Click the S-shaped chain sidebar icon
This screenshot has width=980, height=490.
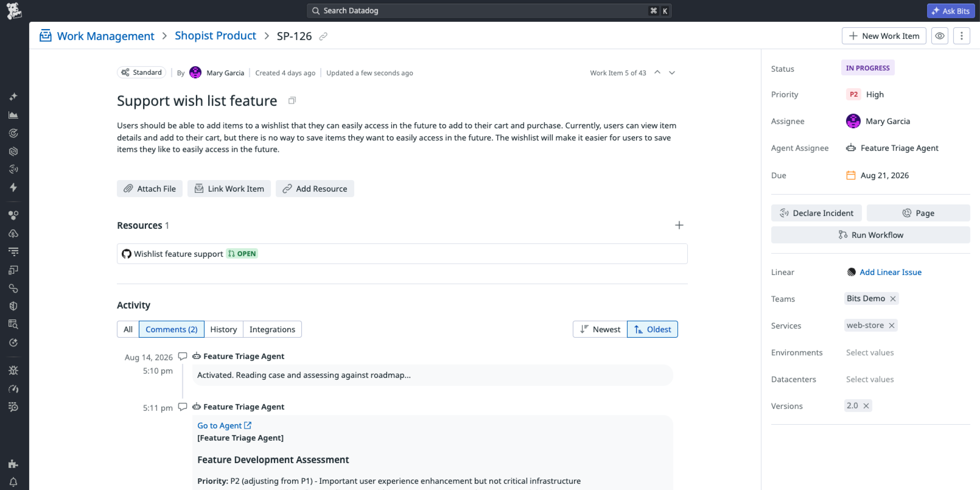(13, 288)
